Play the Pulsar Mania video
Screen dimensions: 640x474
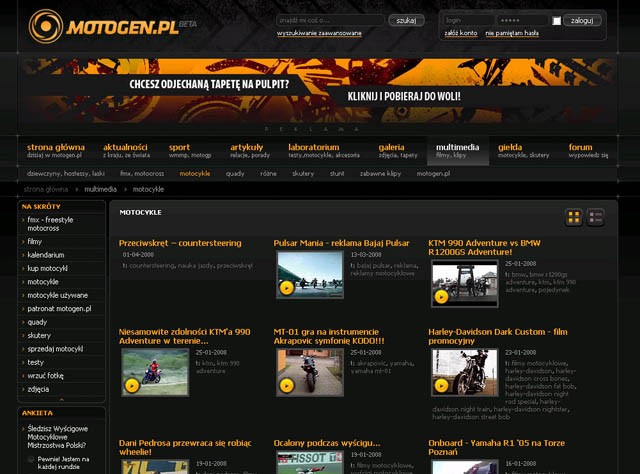pyautogui.click(x=287, y=288)
